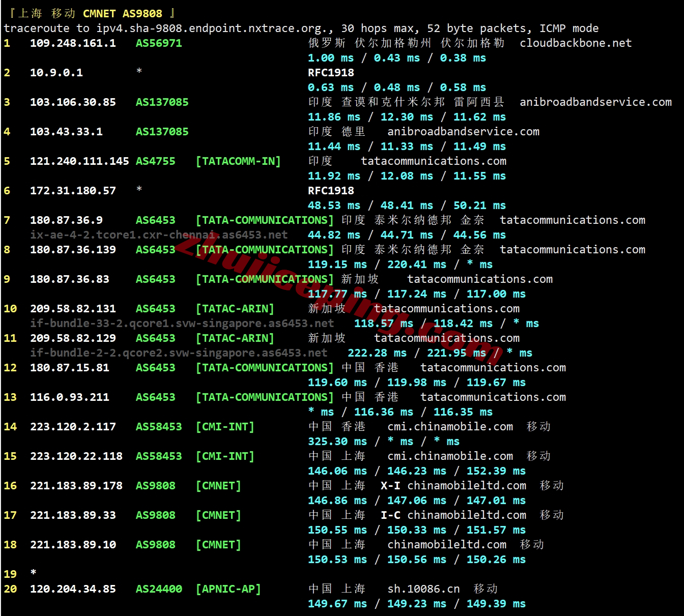
Task: Select cloudbackbone.net hostname text
Action: [576, 43]
